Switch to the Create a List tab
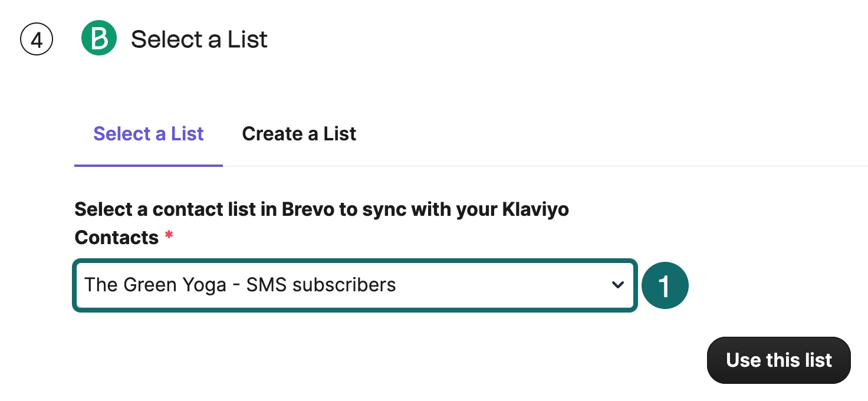868x401 pixels. 298,134
